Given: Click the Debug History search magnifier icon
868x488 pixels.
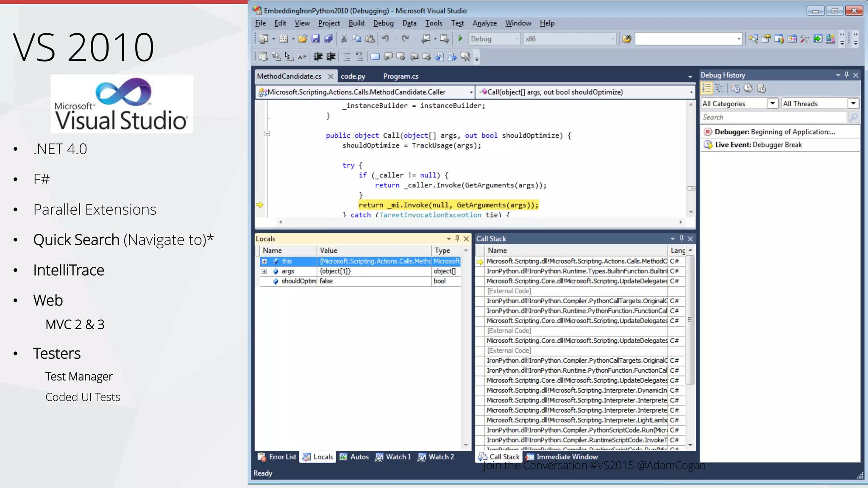Looking at the screenshot, I should coord(854,117).
